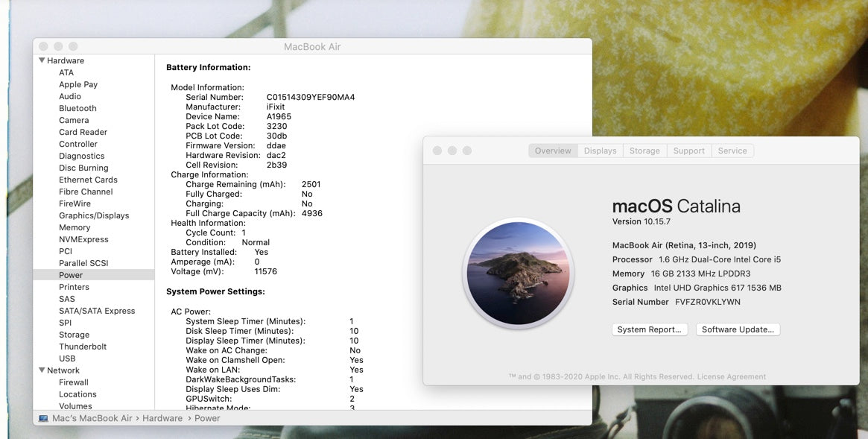
Task: Select Bluetooth in the Hardware list
Action: 77,108
